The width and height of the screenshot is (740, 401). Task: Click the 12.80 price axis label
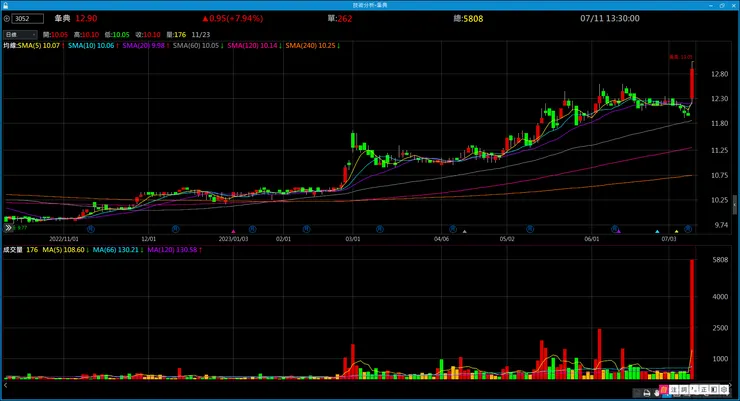click(719, 74)
